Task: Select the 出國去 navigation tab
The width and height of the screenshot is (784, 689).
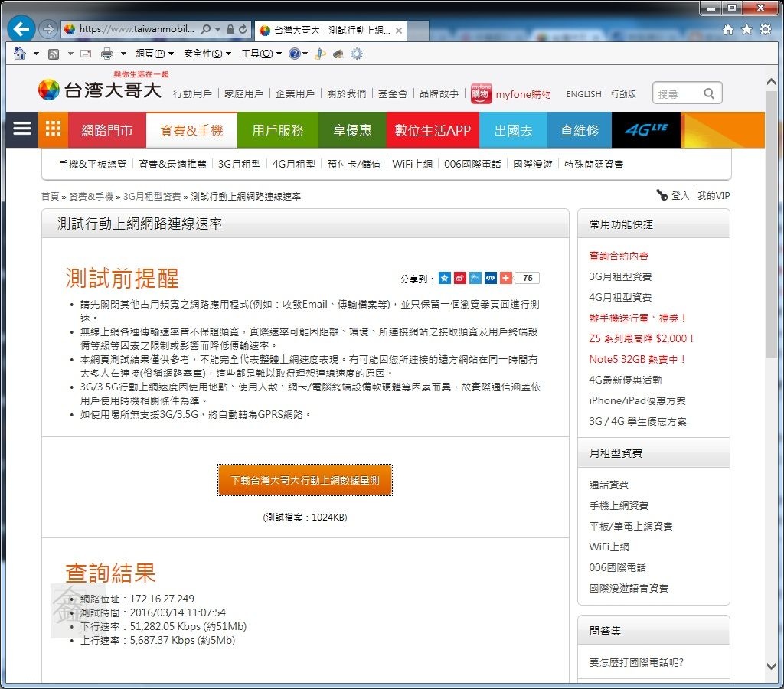Action: pyautogui.click(x=513, y=130)
